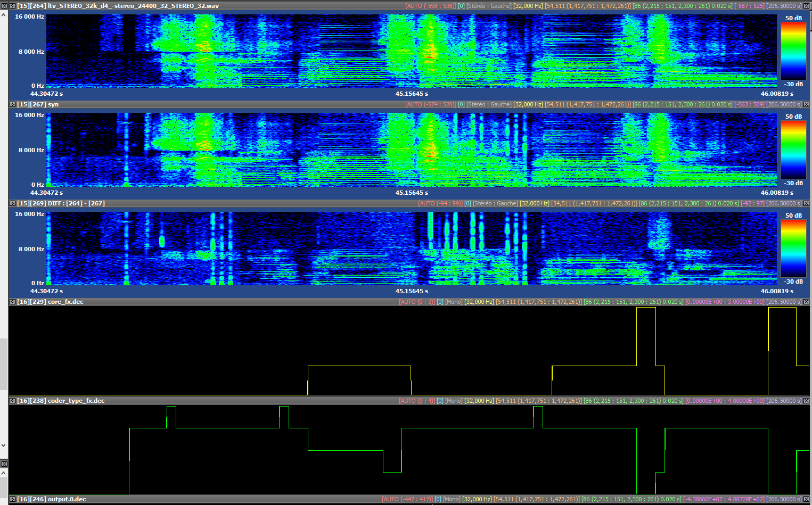Click the graph icon next to core_fx.dec
This screenshot has height=505, width=812.
pos(13,302)
